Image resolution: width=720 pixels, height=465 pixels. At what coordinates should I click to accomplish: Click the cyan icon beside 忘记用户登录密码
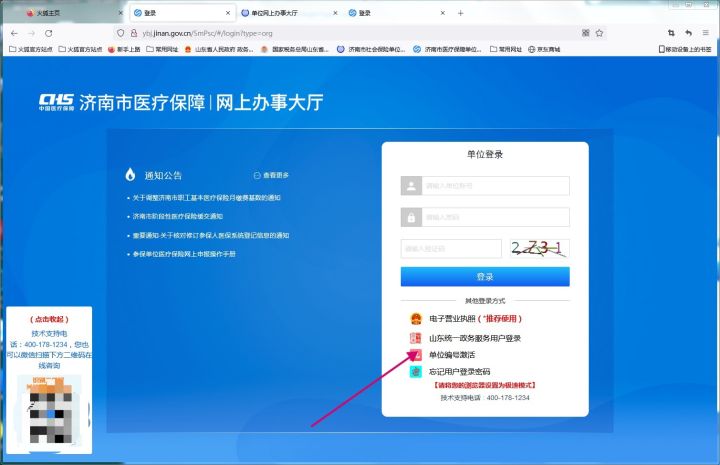[416, 371]
